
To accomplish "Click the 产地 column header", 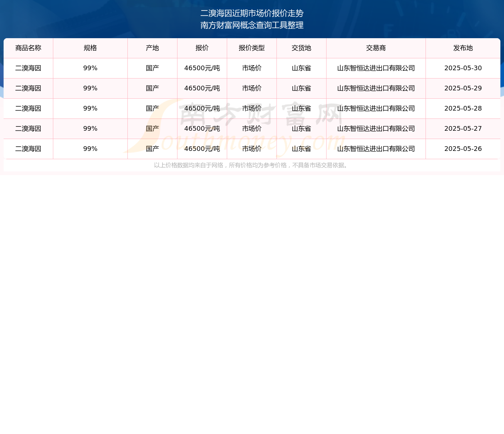I will pos(152,48).
